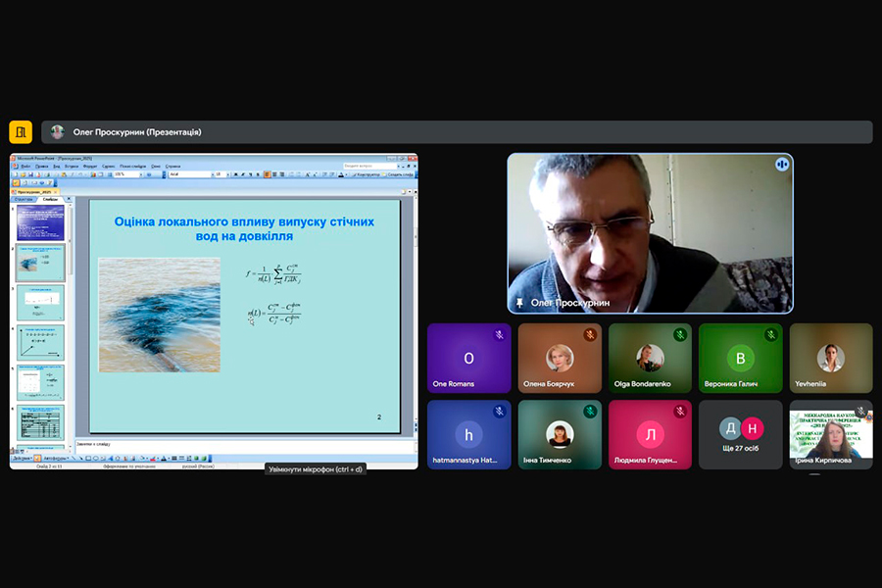Toggle Bold formatting in PowerPoint
The image size is (882, 588).
tap(235, 174)
